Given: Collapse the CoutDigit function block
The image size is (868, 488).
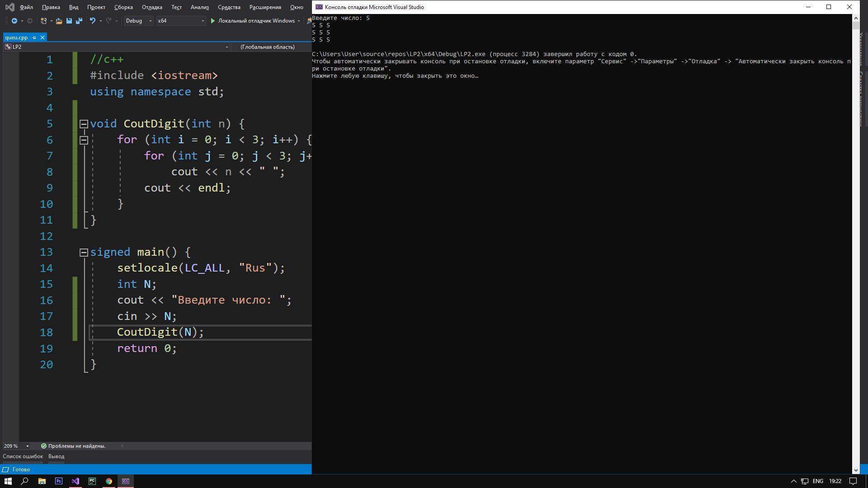Looking at the screenshot, I should 84,124.
